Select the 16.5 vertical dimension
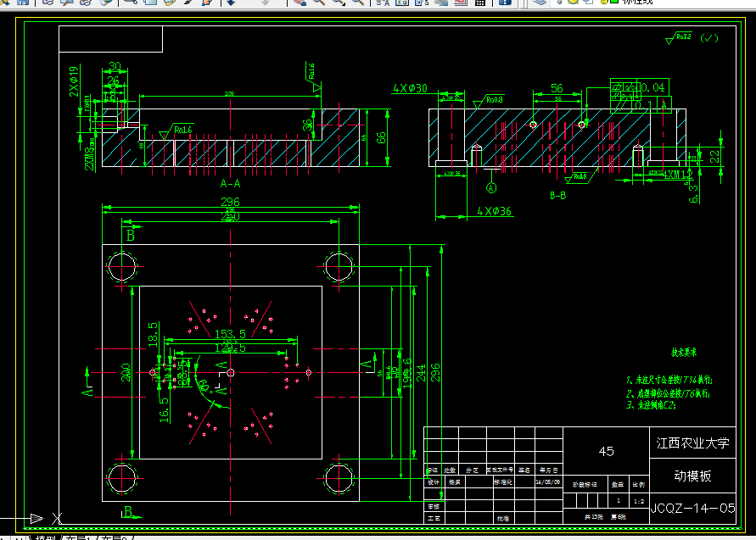756x540 pixels. [165, 410]
